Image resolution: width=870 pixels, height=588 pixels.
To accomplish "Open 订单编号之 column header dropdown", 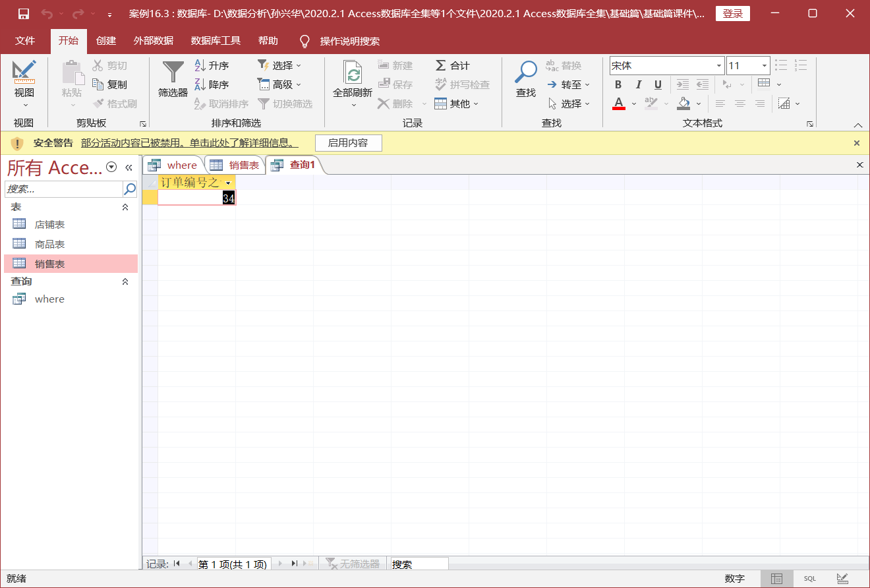I will coord(228,183).
